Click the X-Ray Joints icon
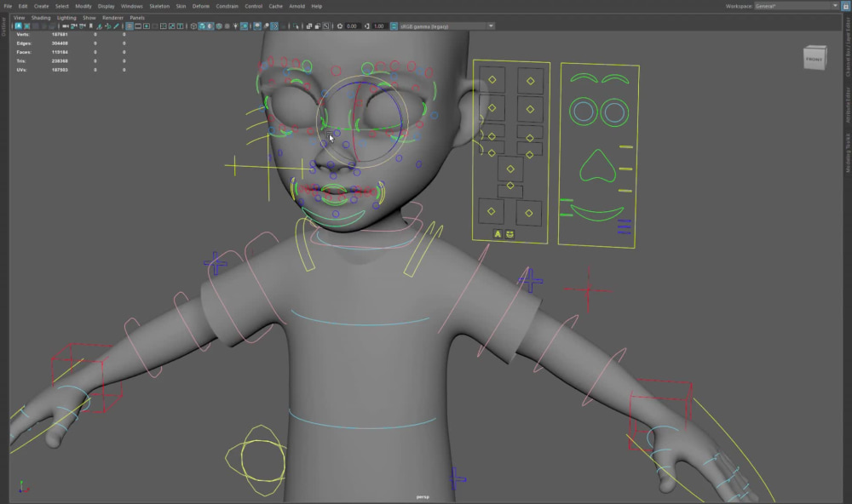Screen dimensions: 852x504 [x=326, y=26]
